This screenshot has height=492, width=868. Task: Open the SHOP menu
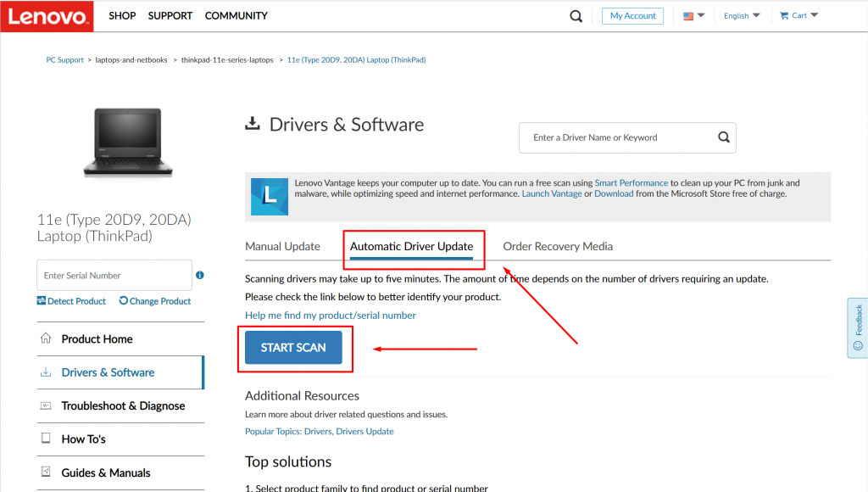121,15
